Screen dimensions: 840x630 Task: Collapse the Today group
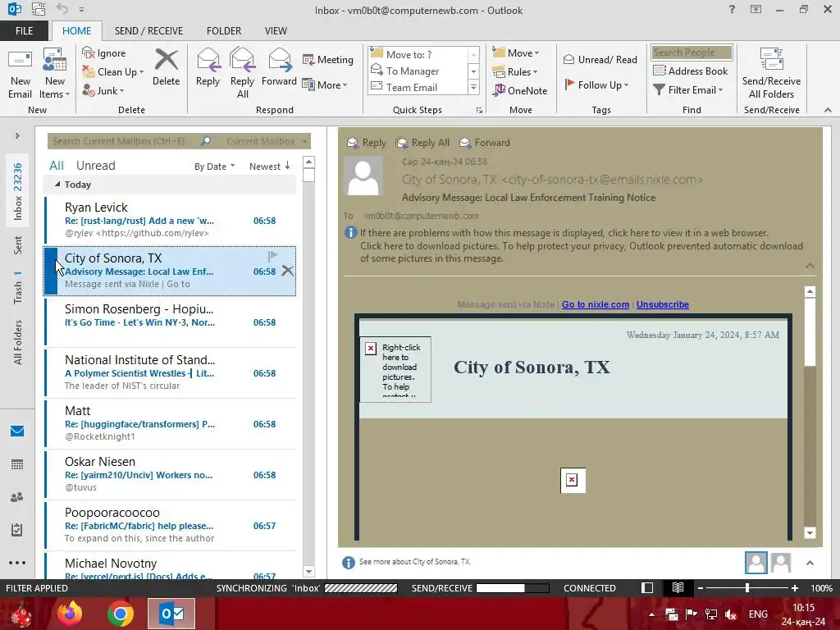pos(57,185)
